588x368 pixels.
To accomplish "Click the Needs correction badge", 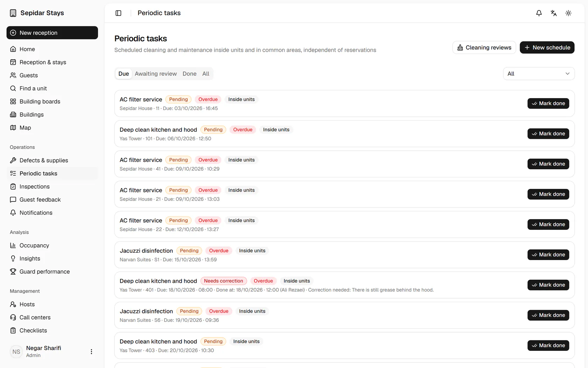I will [x=224, y=281].
